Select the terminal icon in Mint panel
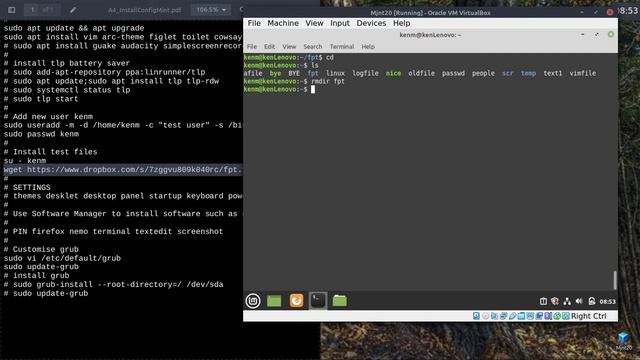The image size is (640, 360). pyautogui.click(x=318, y=301)
